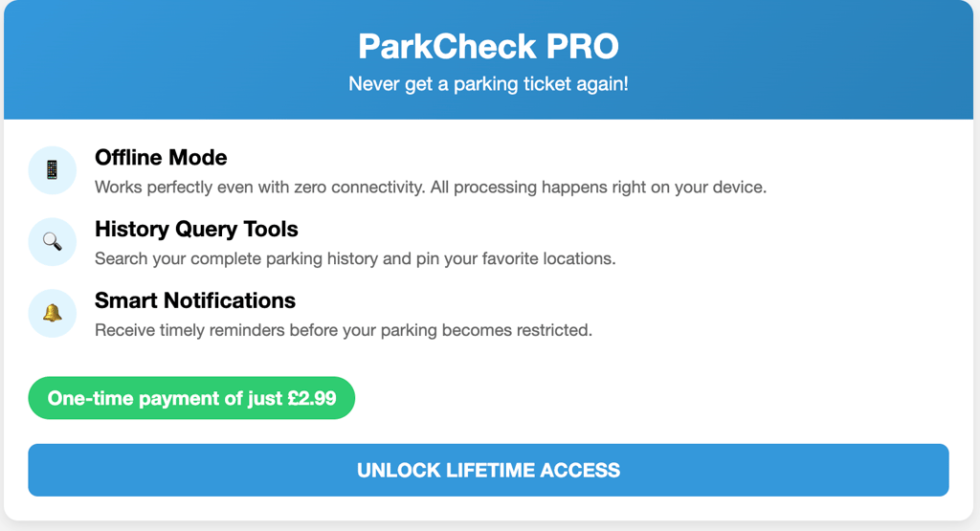Click the £2.99 amount in the badge
980x531 pixels.
(x=312, y=398)
